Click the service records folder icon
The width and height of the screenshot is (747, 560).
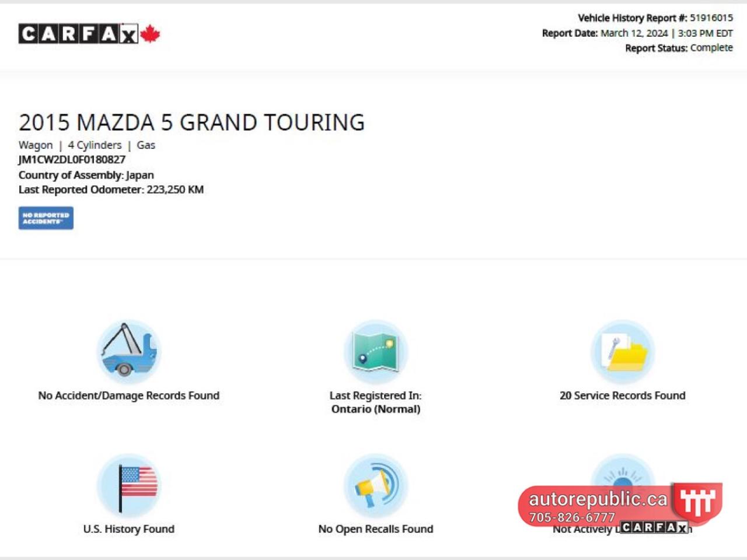[x=622, y=351]
